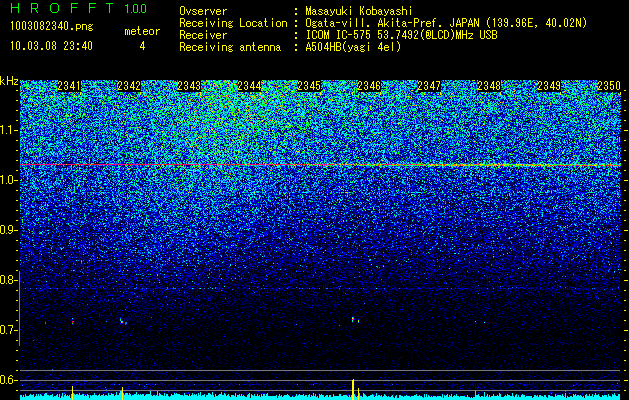629x400 pixels.
Task: Click the meteor echo near 2346
Action: coord(355,320)
